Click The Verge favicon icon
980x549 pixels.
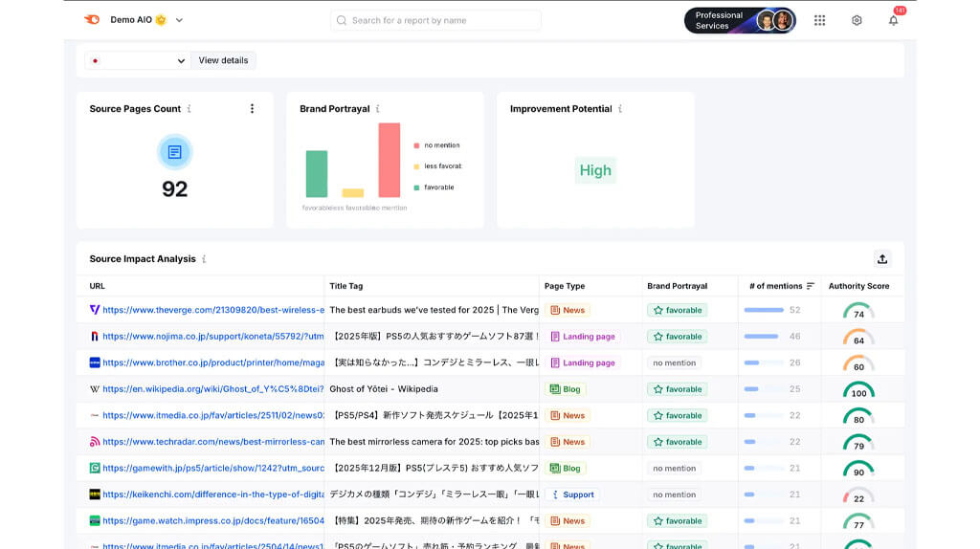click(95, 310)
